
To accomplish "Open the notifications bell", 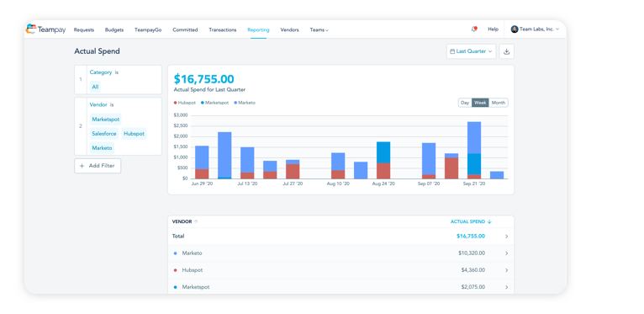I will pyautogui.click(x=474, y=29).
